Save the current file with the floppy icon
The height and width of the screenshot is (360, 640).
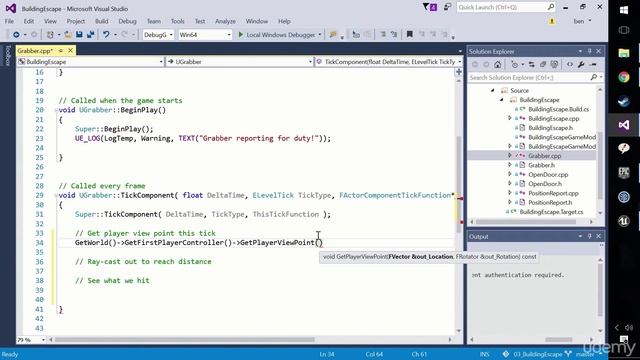coord(79,35)
